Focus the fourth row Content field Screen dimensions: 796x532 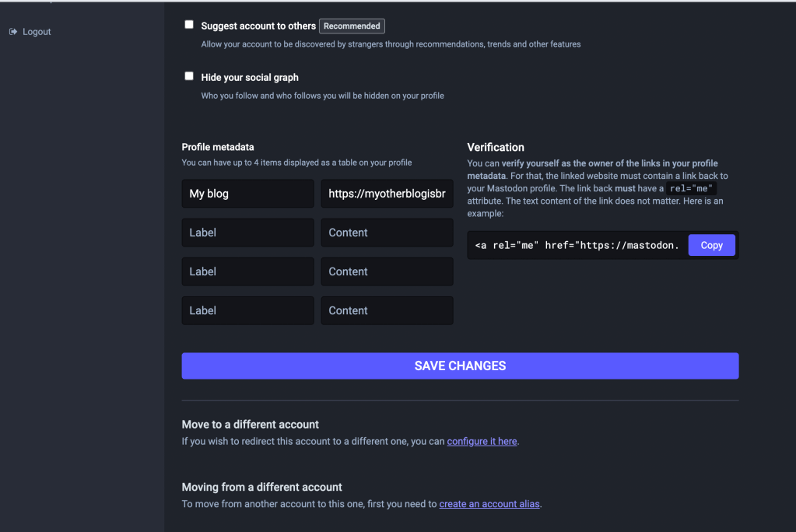(x=387, y=310)
